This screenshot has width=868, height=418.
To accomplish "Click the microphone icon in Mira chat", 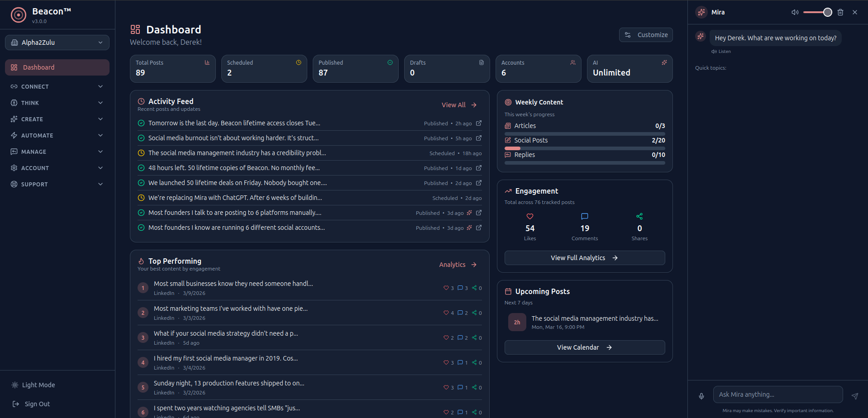I will tap(701, 396).
